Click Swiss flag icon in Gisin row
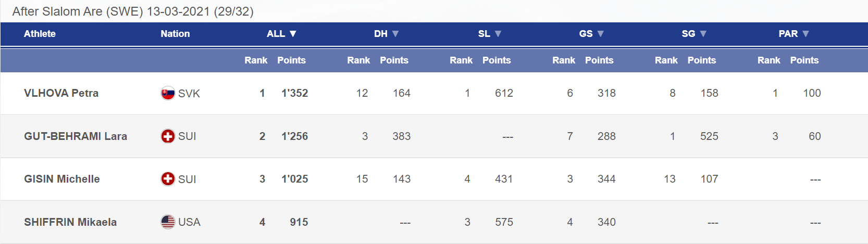Image resolution: width=868 pixels, height=244 pixels. click(168, 179)
